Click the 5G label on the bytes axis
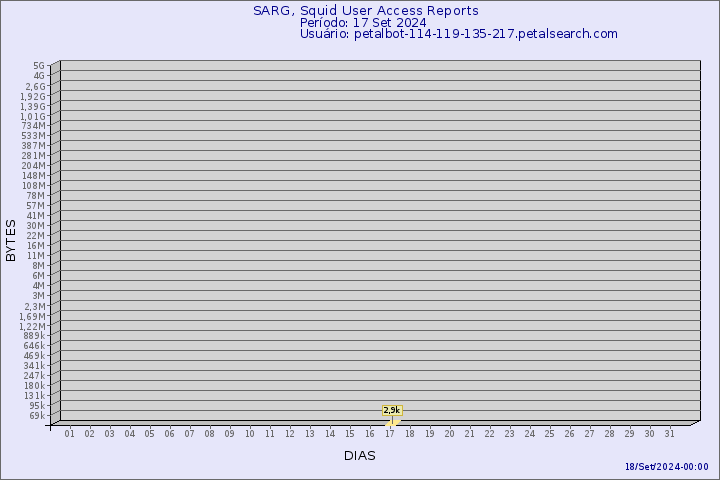The image size is (720, 480). (39, 66)
